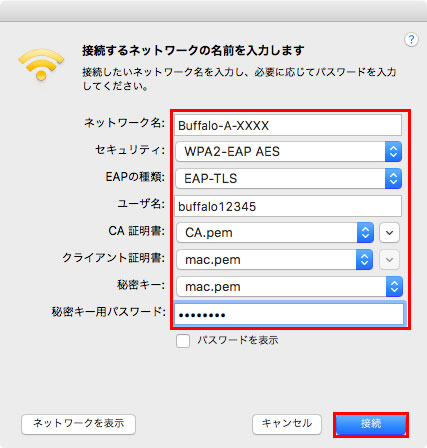Focus the ネットワーク名 field Buffalo-A-XXXX
427x448 pixels.
pos(288,125)
